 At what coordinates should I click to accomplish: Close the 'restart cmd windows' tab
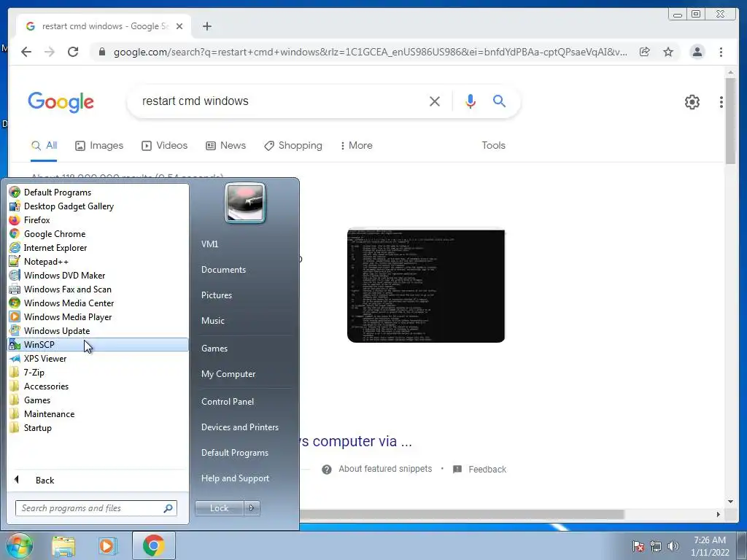pos(179,26)
